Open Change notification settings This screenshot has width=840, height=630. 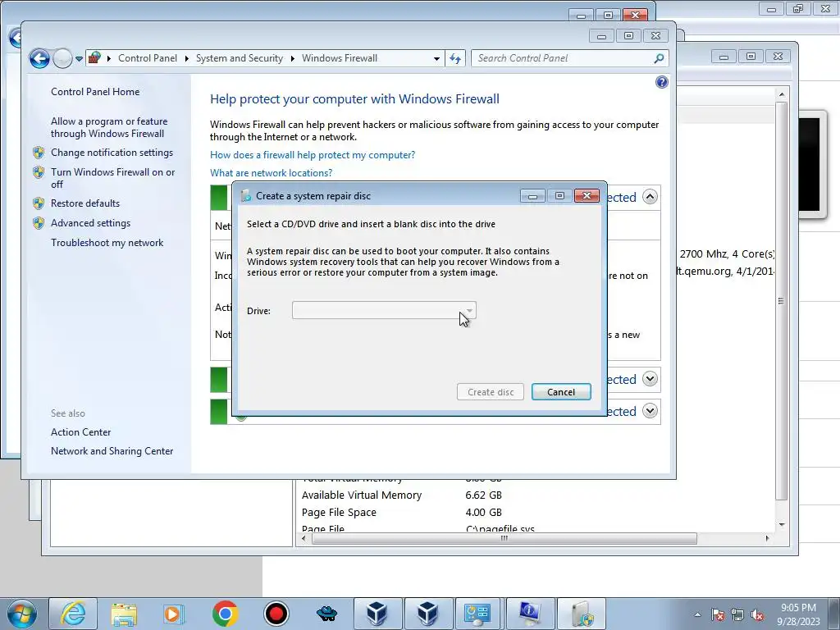point(112,153)
